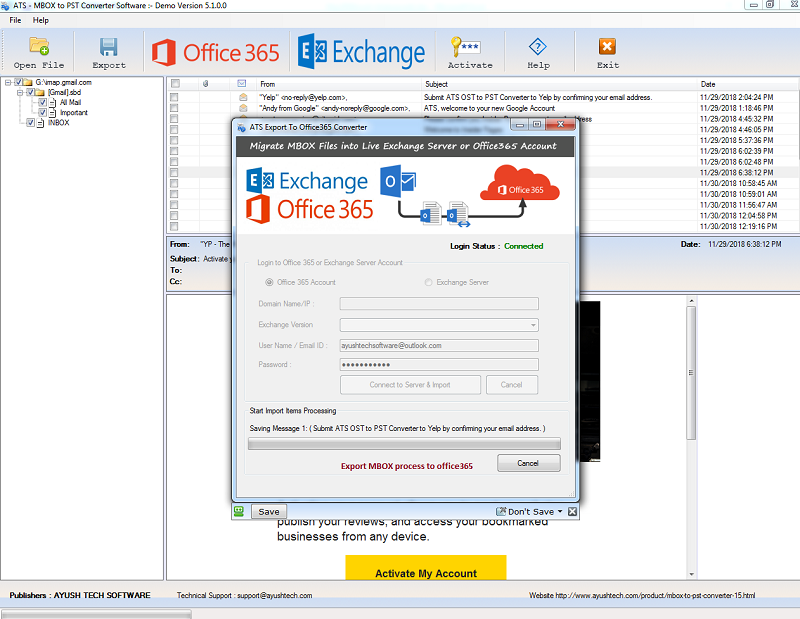Cancel the export progress in dialog
Screen dimensions: 800x619
(529, 463)
